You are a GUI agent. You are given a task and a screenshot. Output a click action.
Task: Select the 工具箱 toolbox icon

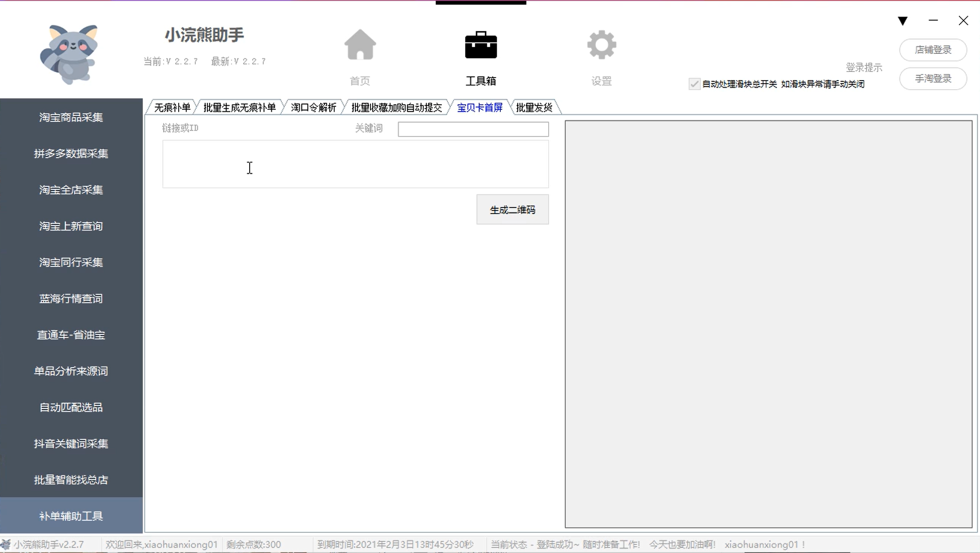click(481, 55)
